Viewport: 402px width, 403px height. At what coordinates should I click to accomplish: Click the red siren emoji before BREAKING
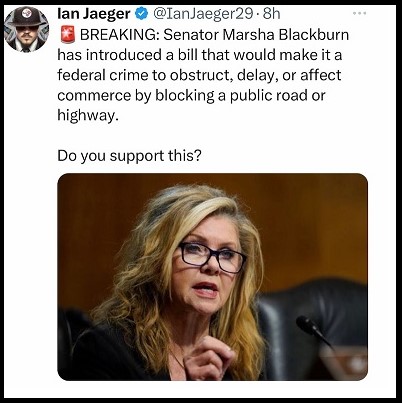point(68,35)
